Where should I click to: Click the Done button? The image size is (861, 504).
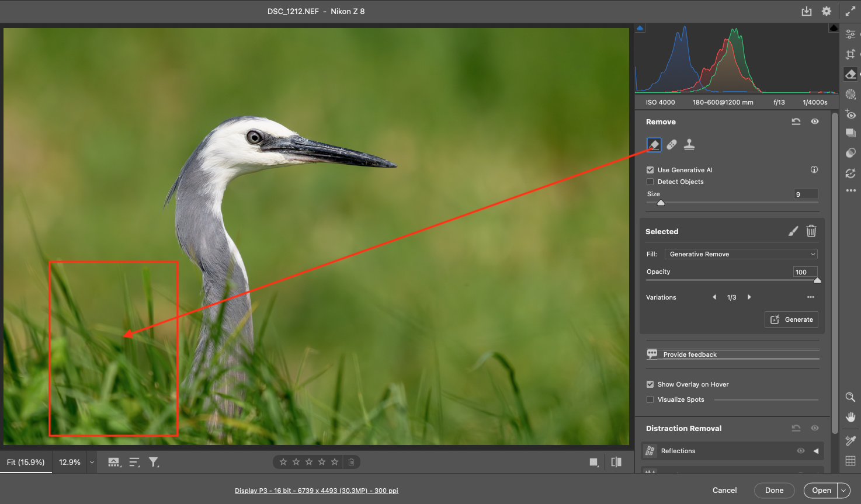(x=774, y=491)
